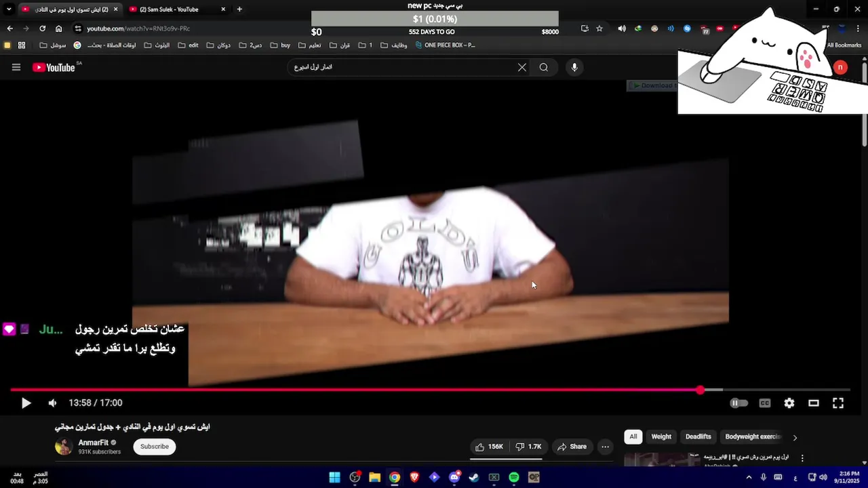Open the Chrome three-dot menu
Image resolution: width=868 pixels, height=488 pixels.
pyautogui.click(x=858, y=28)
